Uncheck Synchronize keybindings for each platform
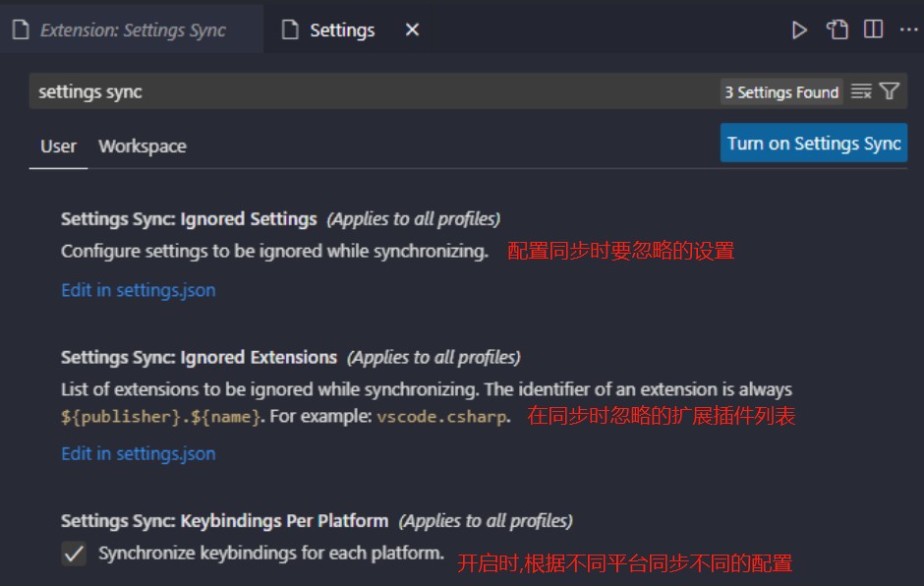The width and height of the screenshot is (924, 586). (74, 554)
